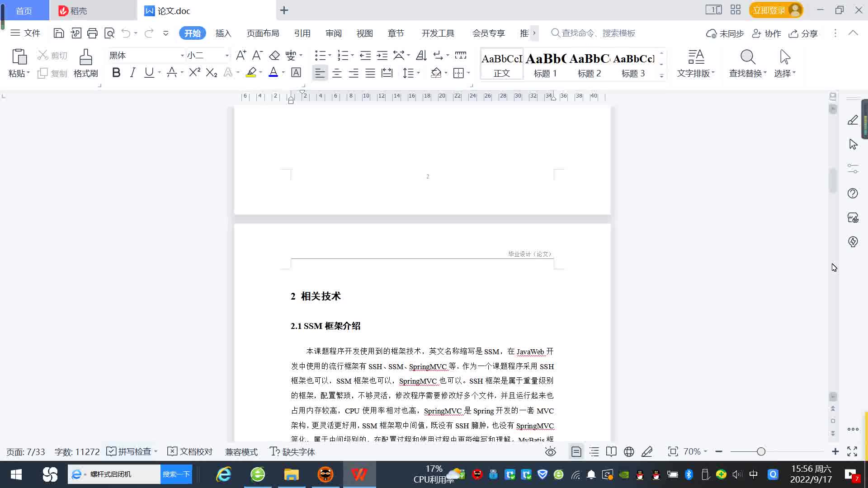868x488 pixels.
Task: Open the 文件 menu
Action: (25, 33)
